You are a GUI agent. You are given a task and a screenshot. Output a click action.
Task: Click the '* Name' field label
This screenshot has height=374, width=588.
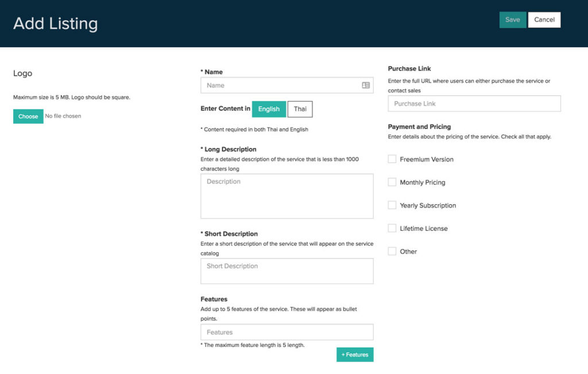211,72
